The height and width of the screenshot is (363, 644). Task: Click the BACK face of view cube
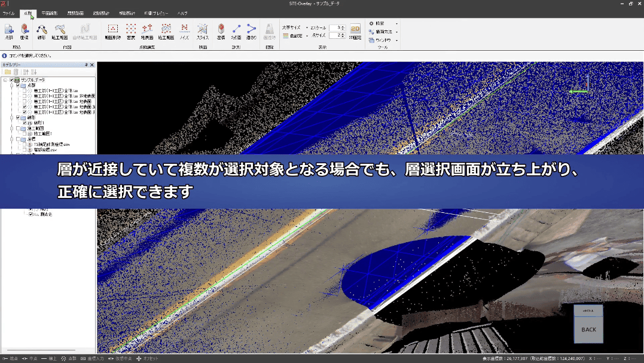tap(588, 330)
